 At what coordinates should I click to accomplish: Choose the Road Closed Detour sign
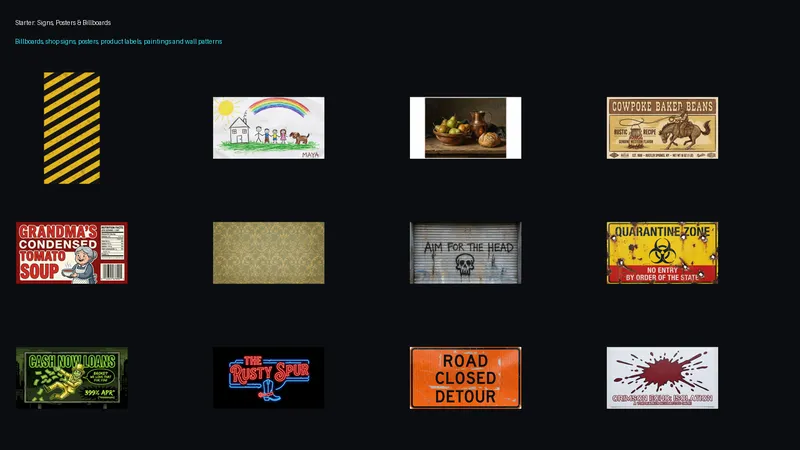465,378
